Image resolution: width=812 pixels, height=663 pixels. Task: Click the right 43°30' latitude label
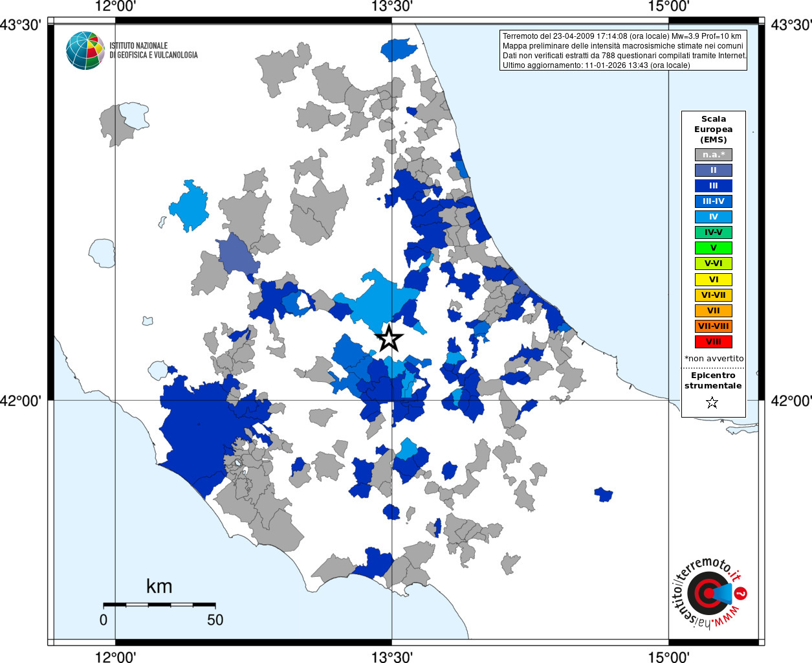pyautogui.click(x=791, y=25)
